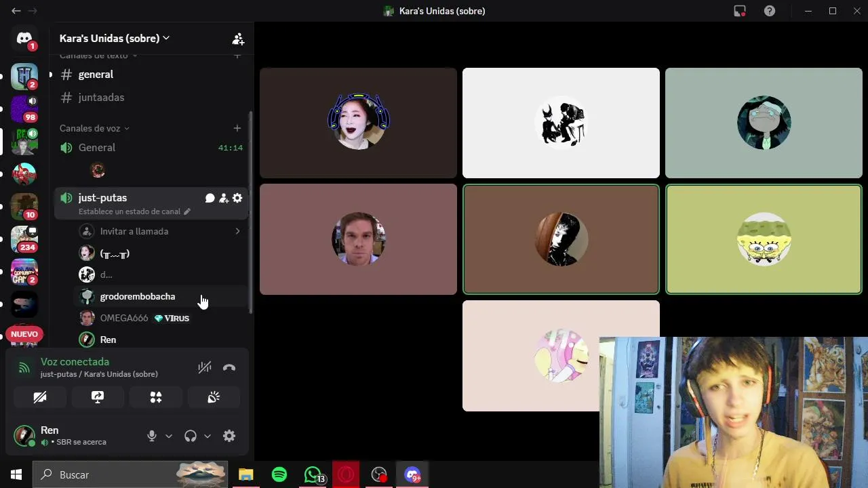Toggle microphone mute
The height and width of the screenshot is (488, 868).
pyautogui.click(x=152, y=436)
